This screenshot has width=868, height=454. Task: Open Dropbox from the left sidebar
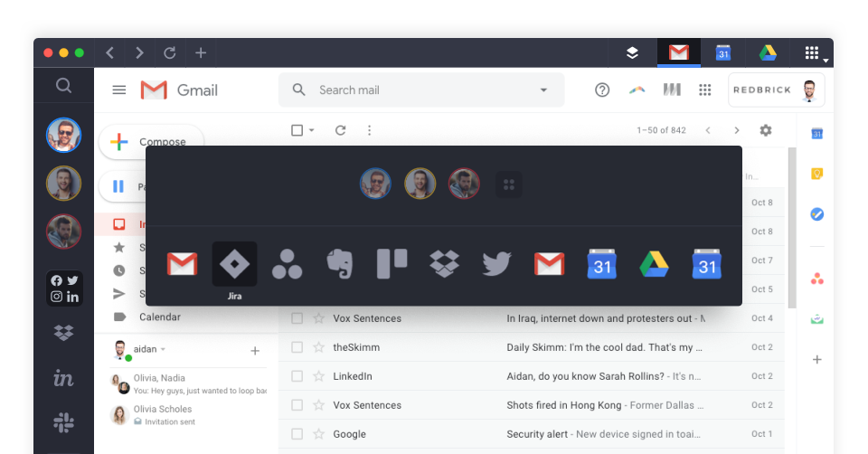(63, 332)
